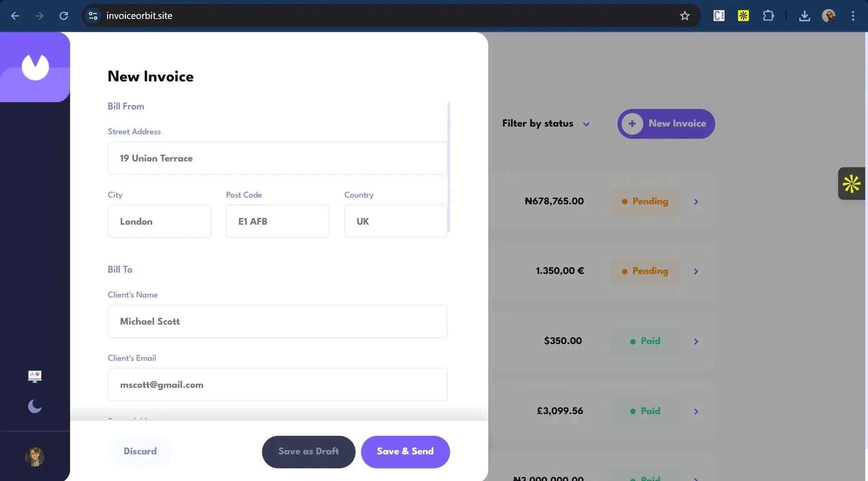This screenshot has width=868, height=481.
Task: Click the invoice app logo in sidebar
Action: coord(35,67)
